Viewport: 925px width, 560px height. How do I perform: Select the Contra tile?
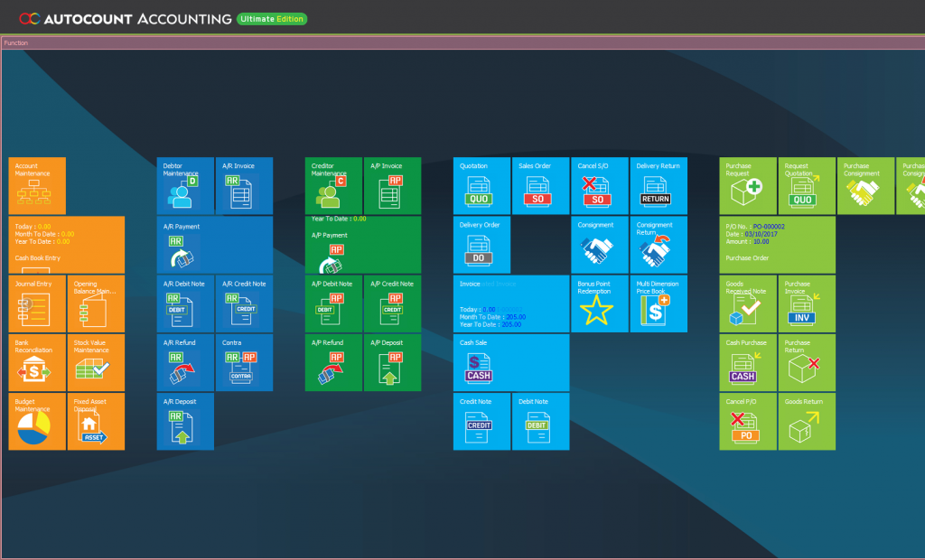tap(244, 362)
